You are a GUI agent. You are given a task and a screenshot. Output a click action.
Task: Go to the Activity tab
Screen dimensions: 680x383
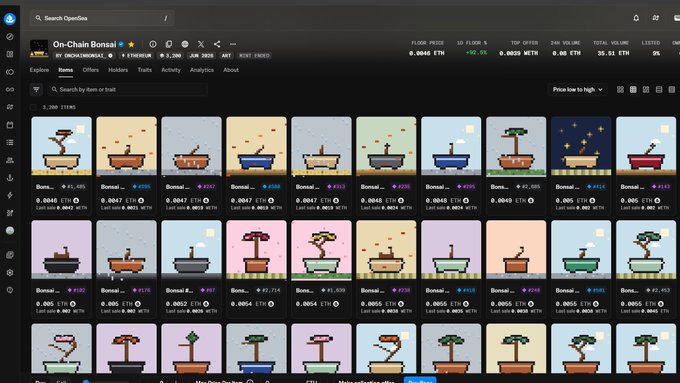pyautogui.click(x=171, y=70)
